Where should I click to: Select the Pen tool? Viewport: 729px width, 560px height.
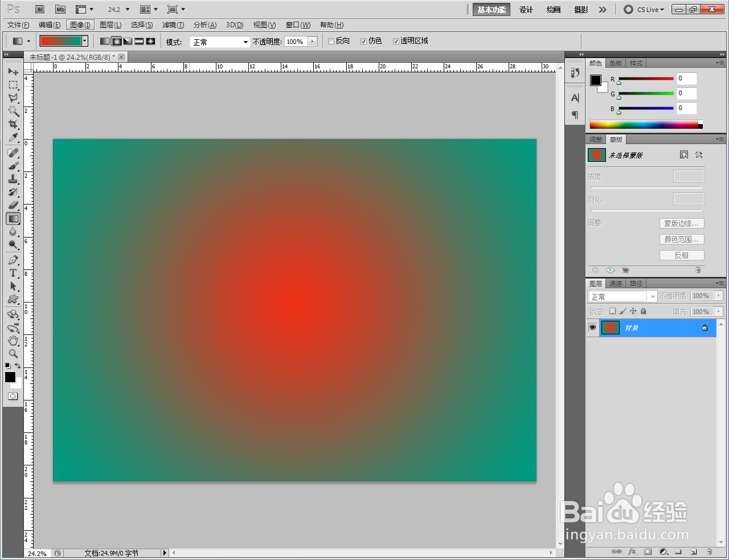(13, 260)
